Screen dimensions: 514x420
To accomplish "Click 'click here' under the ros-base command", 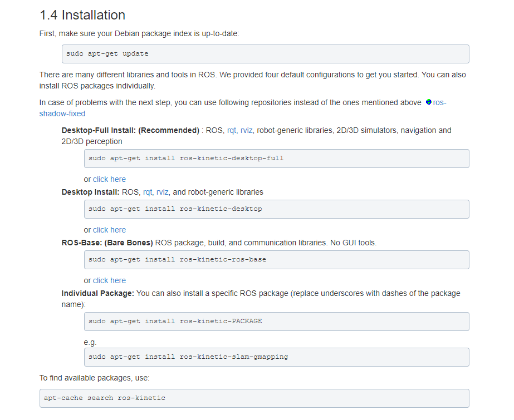I will click(x=110, y=280).
